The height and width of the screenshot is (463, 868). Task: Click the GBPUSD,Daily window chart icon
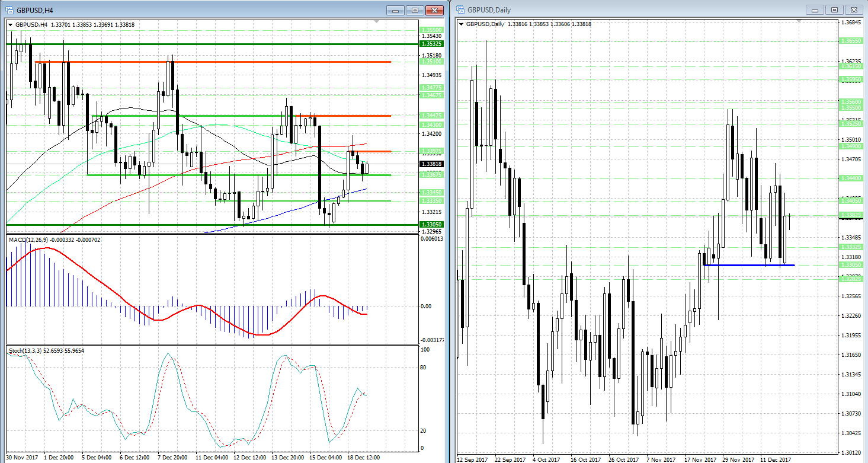[x=460, y=10]
